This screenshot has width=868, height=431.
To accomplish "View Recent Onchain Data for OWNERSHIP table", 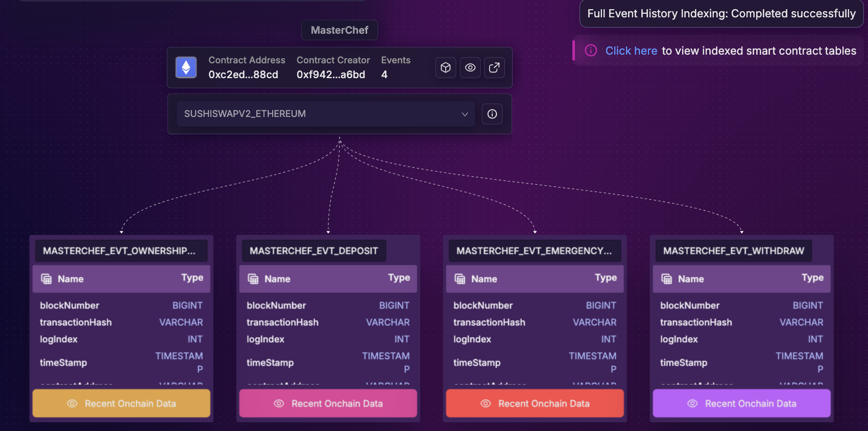I will click(x=122, y=403).
